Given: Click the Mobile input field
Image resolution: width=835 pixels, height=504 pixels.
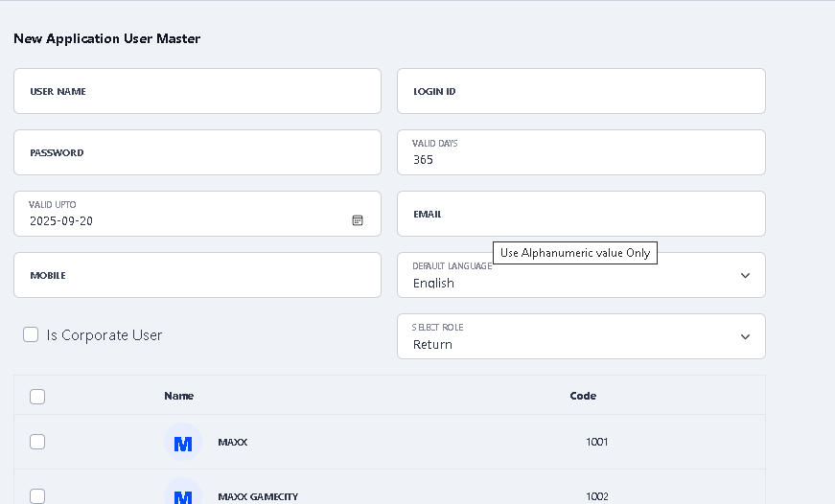Looking at the screenshot, I should [197, 275].
